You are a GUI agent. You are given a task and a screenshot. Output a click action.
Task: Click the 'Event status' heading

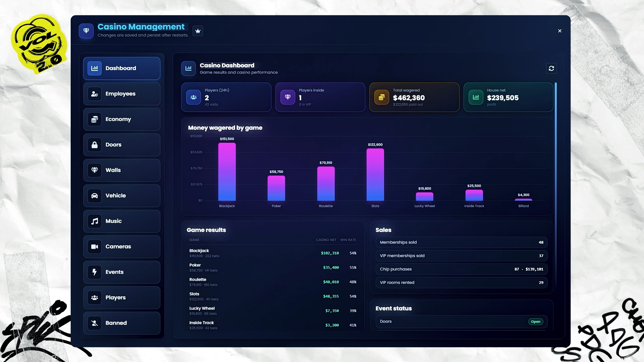[393, 308]
